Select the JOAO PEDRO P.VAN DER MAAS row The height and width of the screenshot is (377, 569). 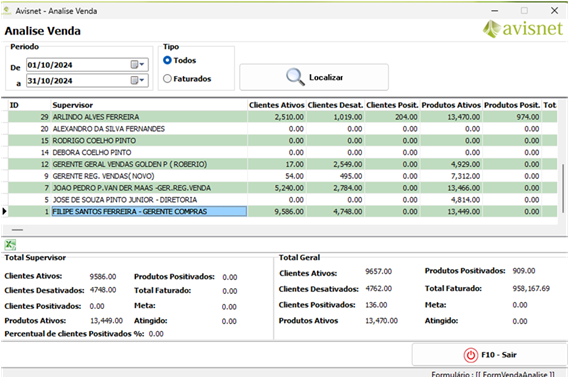(283, 188)
